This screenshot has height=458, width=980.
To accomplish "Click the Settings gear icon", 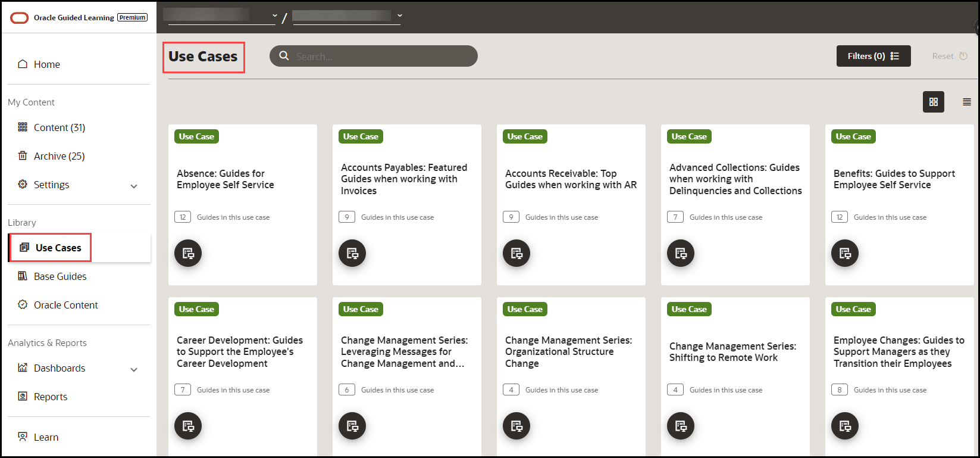I will (23, 184).
